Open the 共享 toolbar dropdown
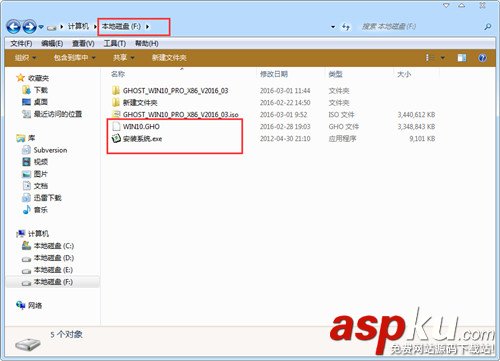Viewport: 500px width, 361px height. point(123,58)
